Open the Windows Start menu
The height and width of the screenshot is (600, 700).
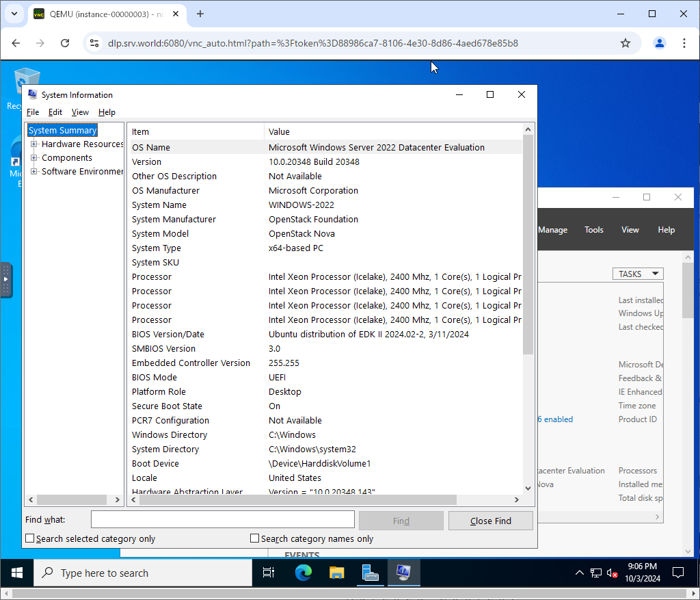coord(17,573)
